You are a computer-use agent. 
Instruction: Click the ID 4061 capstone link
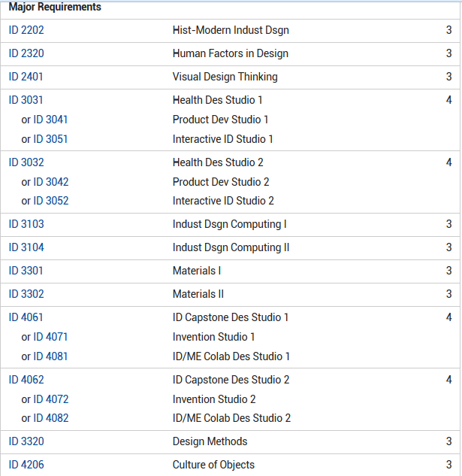tap(26, 317)
